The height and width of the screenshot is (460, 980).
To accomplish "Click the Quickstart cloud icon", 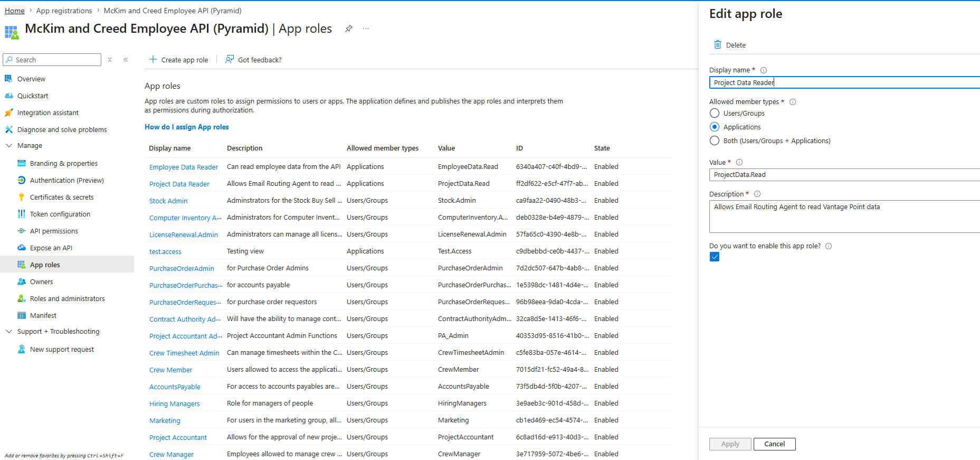I will point(8,96).
